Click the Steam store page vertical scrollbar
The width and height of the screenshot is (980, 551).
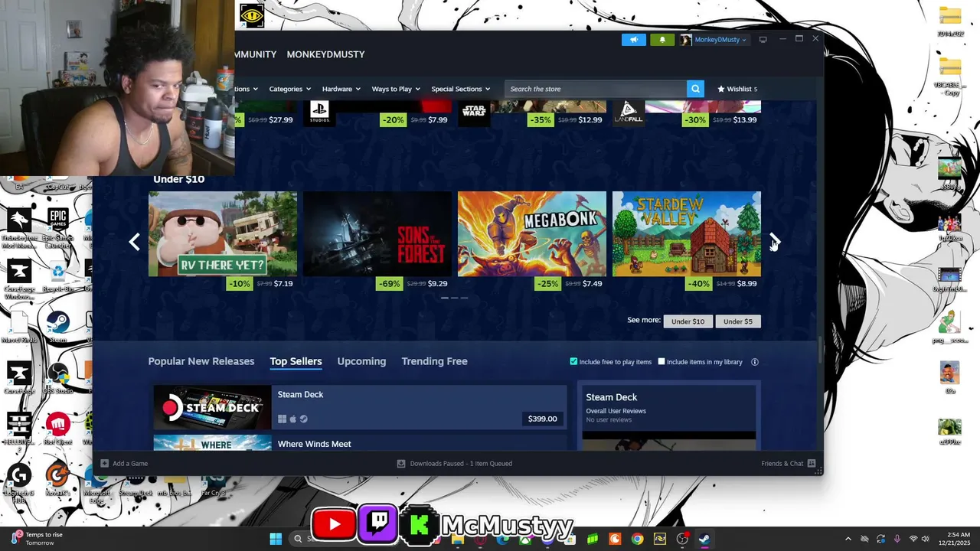click(820, 349)
